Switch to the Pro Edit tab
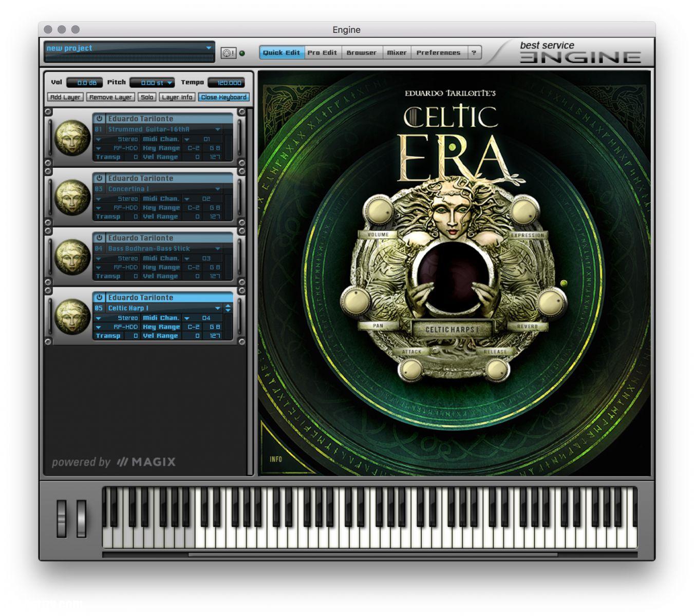This screenshot has width=694, height=616. (322, 52)
